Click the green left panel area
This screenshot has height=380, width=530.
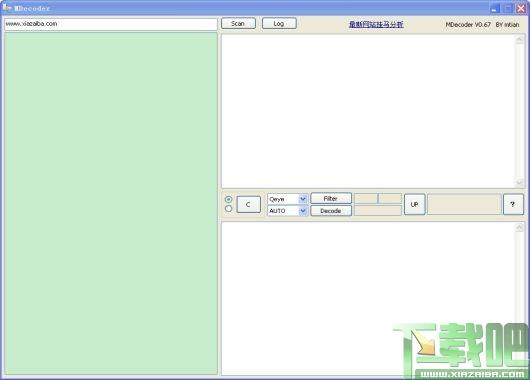click(111, 204)
